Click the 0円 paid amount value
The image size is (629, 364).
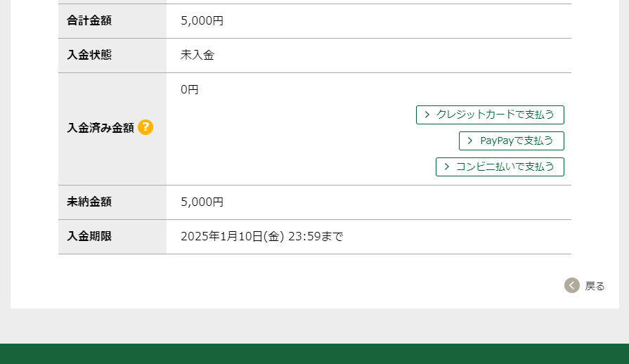190,89
